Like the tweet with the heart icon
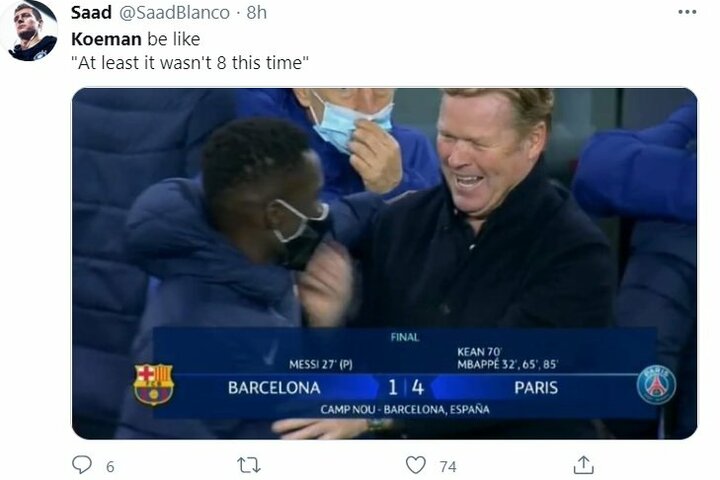 [x=415, y=465]
